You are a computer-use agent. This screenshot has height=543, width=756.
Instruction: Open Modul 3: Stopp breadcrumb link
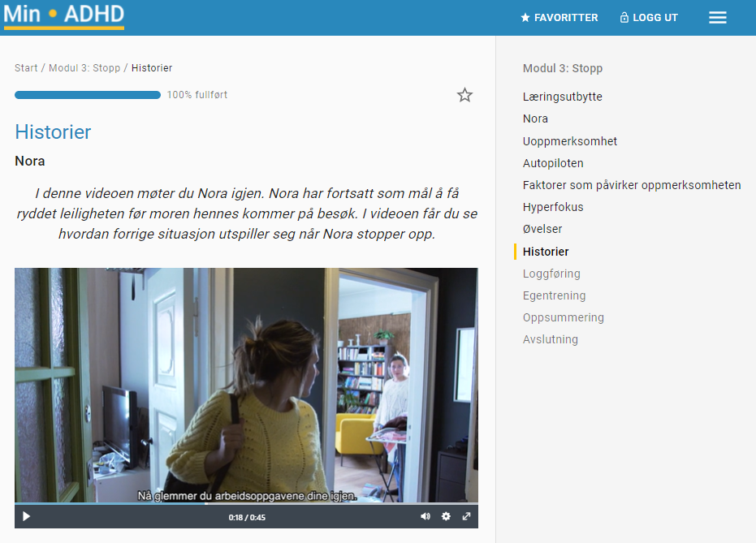pyautogui.click(x=84, y=68)
